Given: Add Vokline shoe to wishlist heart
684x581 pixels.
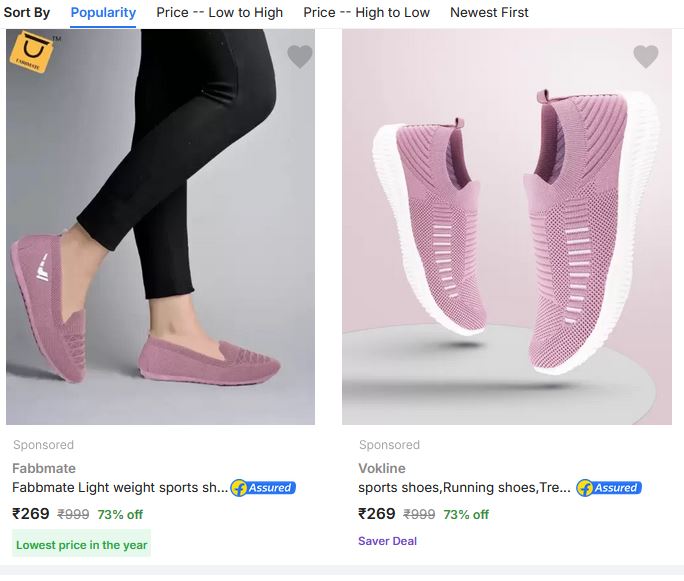Looking at the screenshot, I should pyautogui.click(x=646, y=57).
